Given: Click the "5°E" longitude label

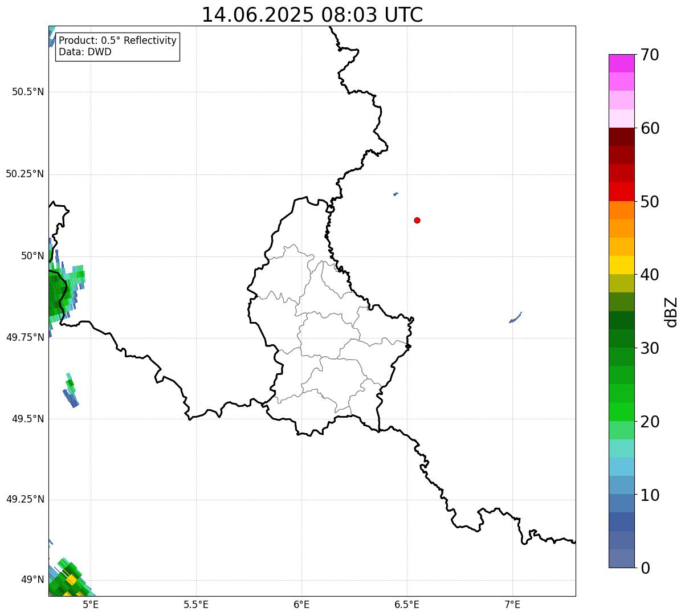Looking at the screenshot, I should pos(91,605).
